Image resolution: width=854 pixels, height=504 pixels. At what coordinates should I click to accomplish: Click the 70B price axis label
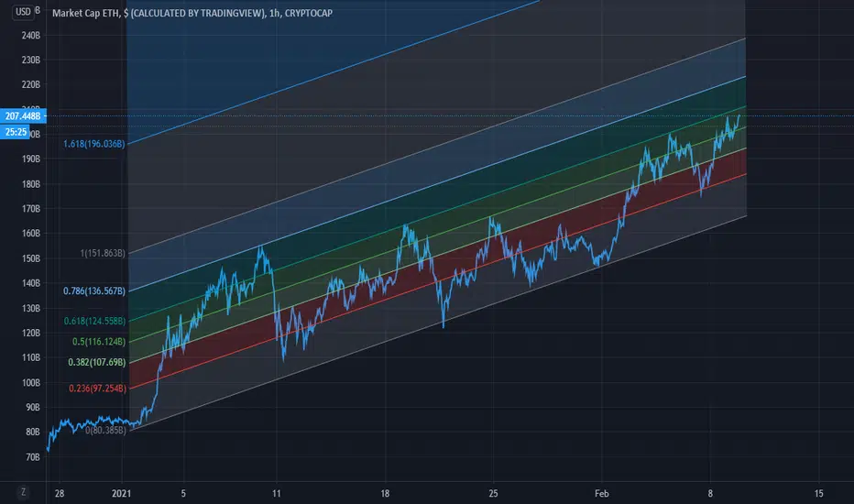33,457
